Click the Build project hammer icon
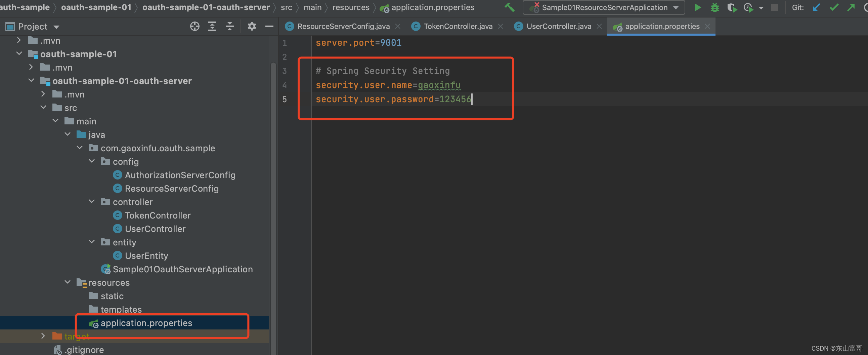868x355 pixels. click(x=509, y=7)
